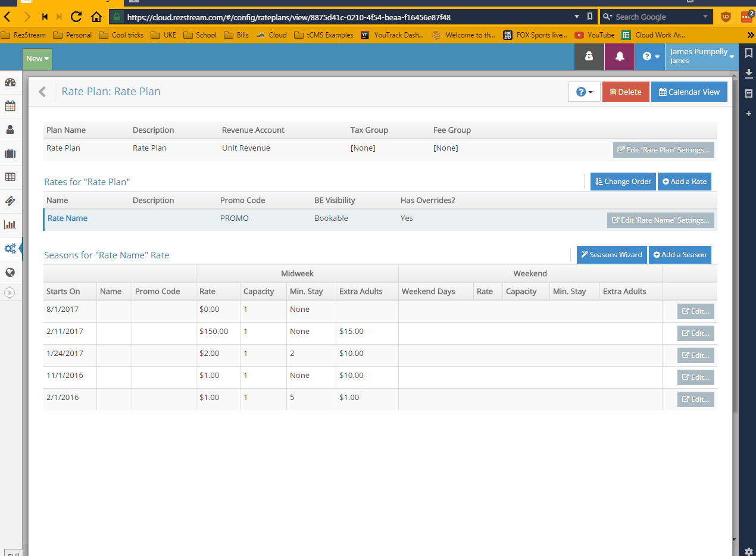Viewport: 756px width, 556px height.
Task: Open the Cloud Work Ar... bookmark
Action: coord(654,35)
